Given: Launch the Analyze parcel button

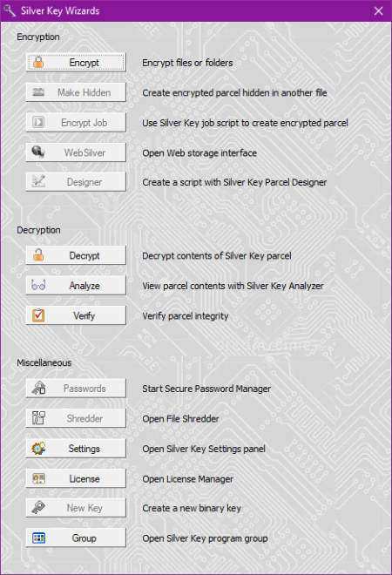Looking at the screenshot, I should (x=76, y=285).
